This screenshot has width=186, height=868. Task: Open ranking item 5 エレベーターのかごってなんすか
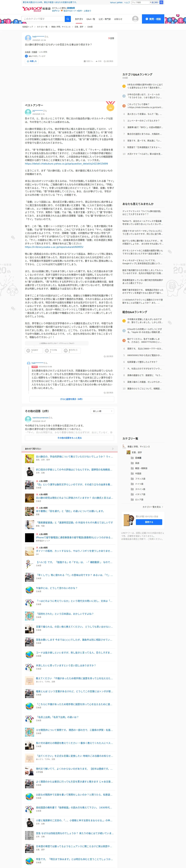[143, 120]
